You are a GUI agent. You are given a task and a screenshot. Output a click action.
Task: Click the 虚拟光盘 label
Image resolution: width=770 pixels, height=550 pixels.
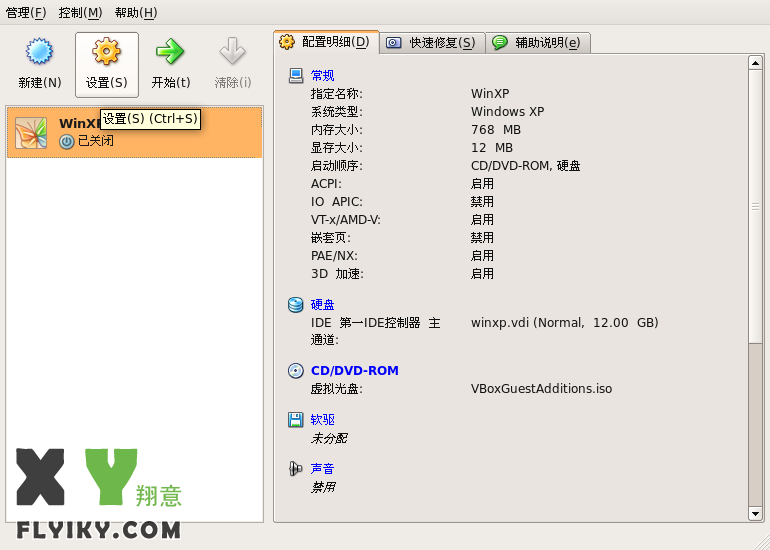click(x=337, y=388)
